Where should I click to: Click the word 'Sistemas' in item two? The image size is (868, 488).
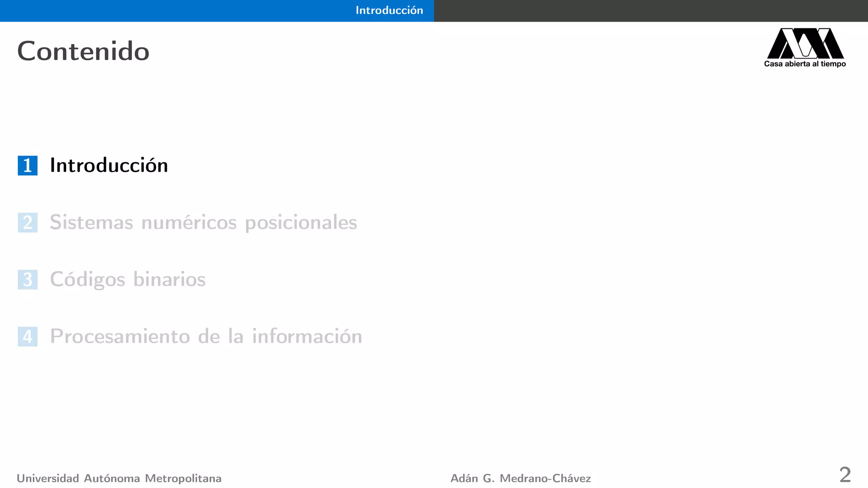point(92,222)
